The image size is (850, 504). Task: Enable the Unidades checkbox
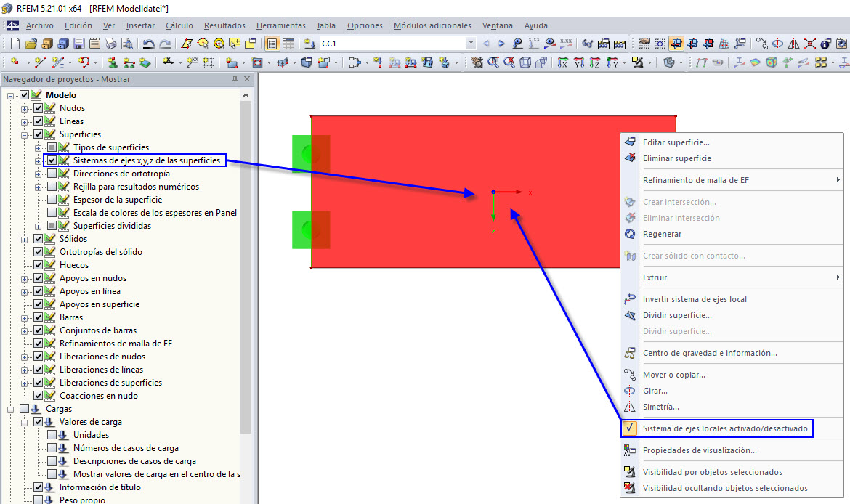[x=52, y=434]
